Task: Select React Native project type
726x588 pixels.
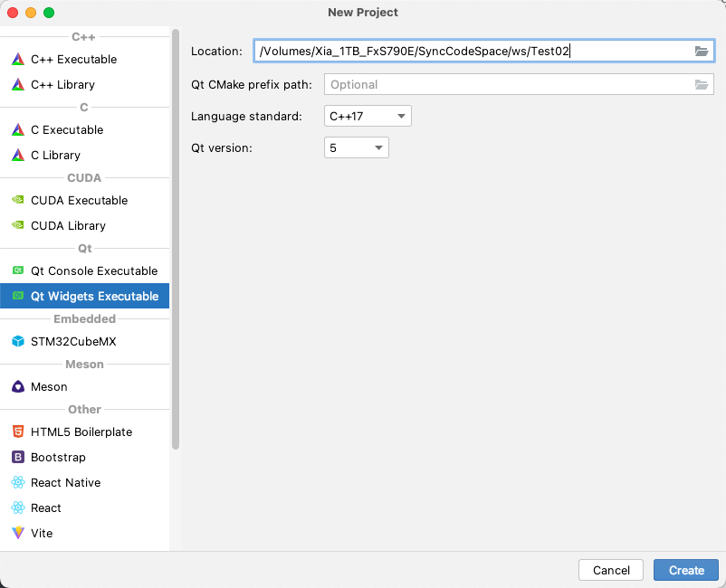Action: point(85,482)
